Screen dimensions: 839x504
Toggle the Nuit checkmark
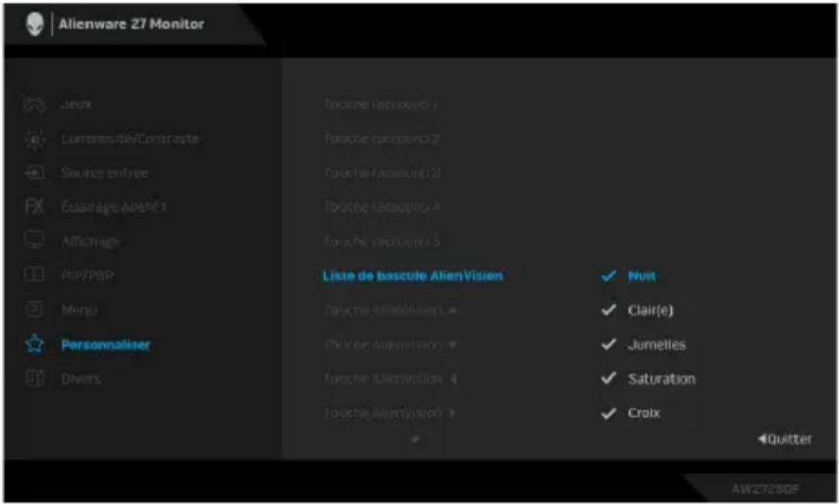tap(608, 276)
